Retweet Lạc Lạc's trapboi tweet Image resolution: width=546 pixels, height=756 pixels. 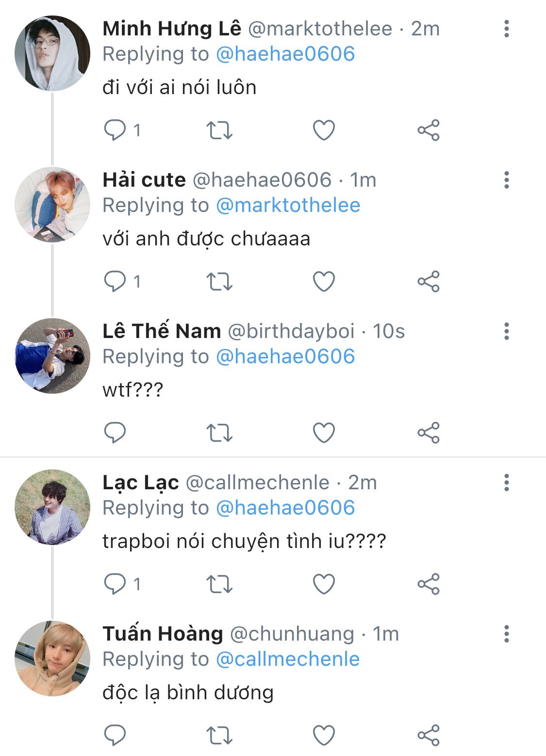pyautogui.click(x=219, y=584)
